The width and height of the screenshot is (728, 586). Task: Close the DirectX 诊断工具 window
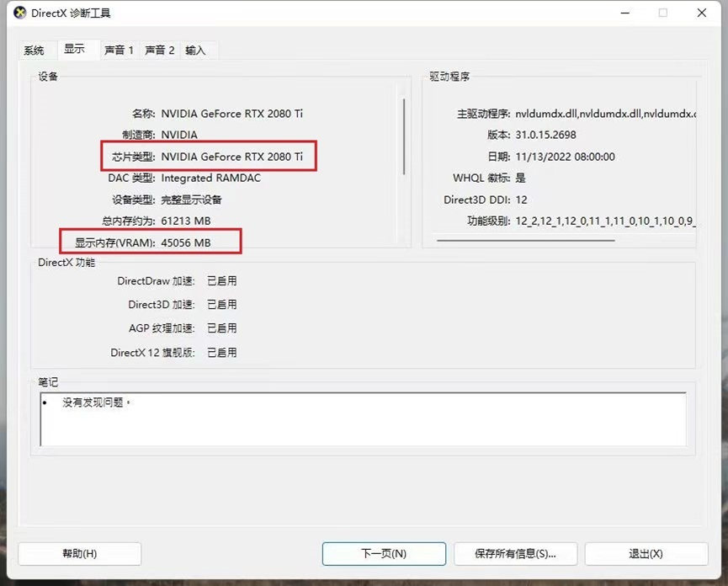pos(702,13)
